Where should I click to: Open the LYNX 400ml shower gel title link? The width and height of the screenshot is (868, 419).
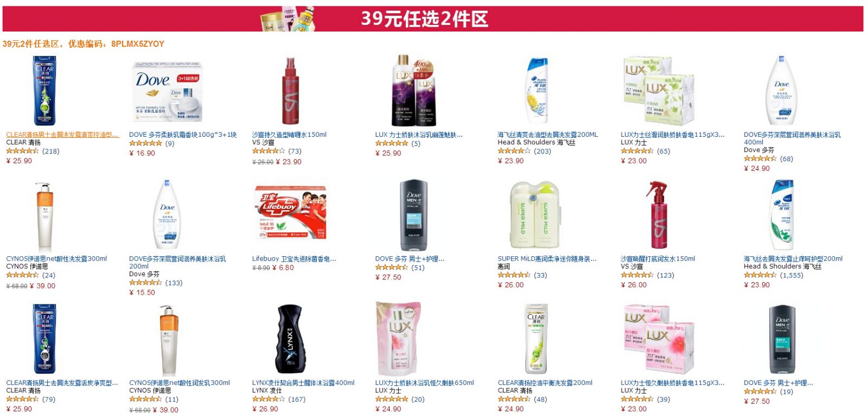[303, 383]
